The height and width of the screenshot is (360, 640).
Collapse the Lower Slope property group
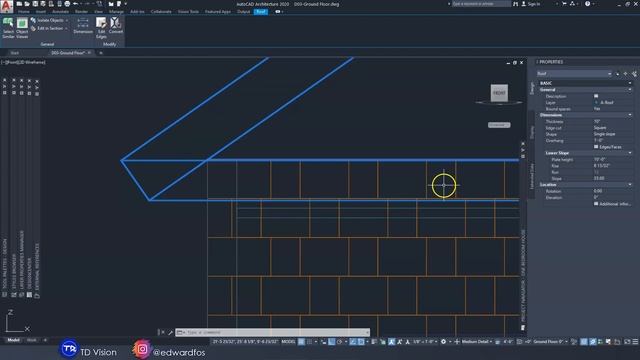coord(630,153)
